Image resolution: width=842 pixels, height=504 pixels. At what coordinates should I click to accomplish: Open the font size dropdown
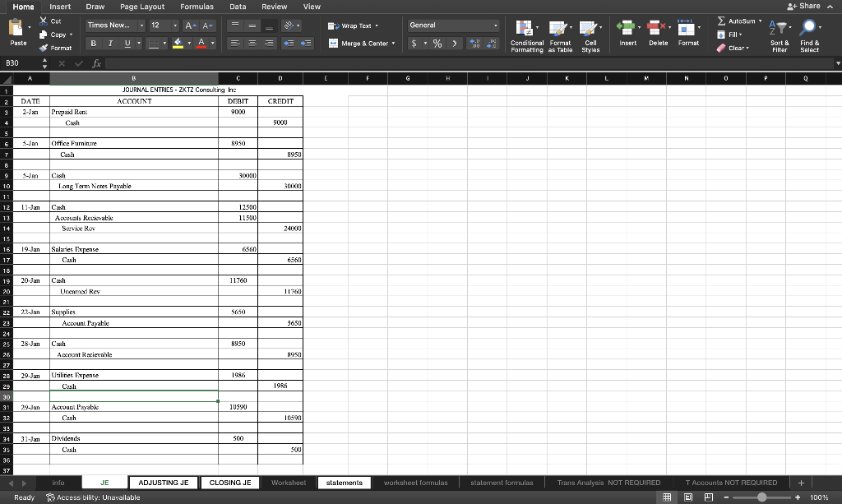pos(175,25)
